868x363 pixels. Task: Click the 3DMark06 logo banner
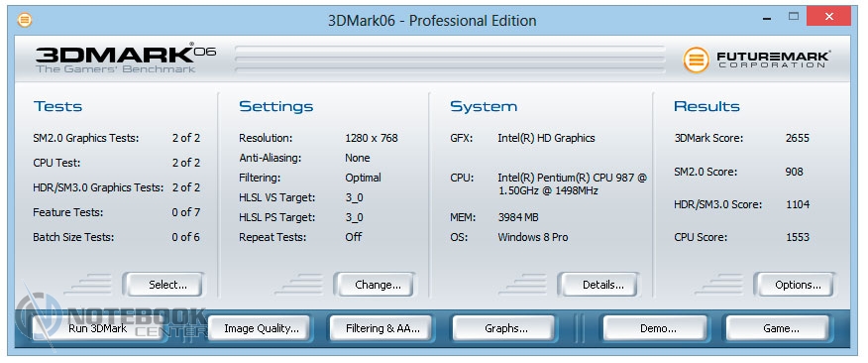(x=126, y=58)
